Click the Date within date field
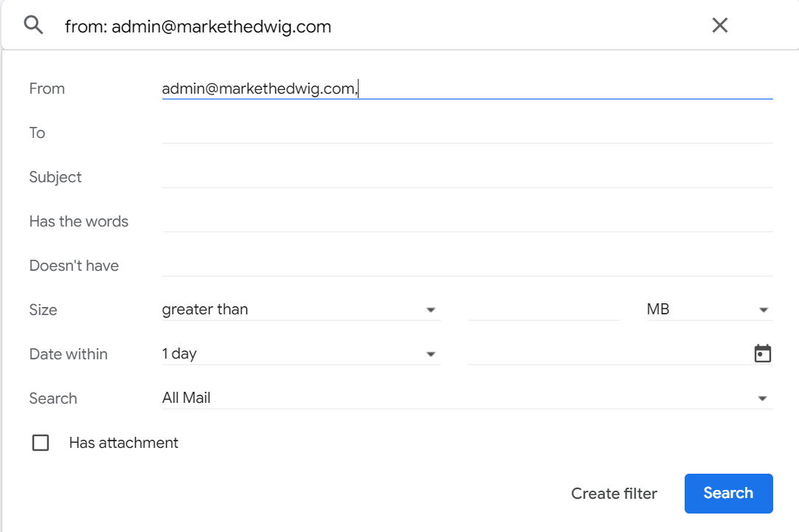 tap(606, 354)
